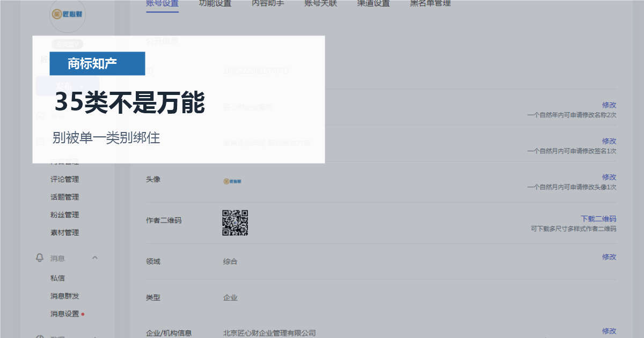
Task: Select the 账号关联 tab
Action: pyautogui.click(x=320, y=3)
